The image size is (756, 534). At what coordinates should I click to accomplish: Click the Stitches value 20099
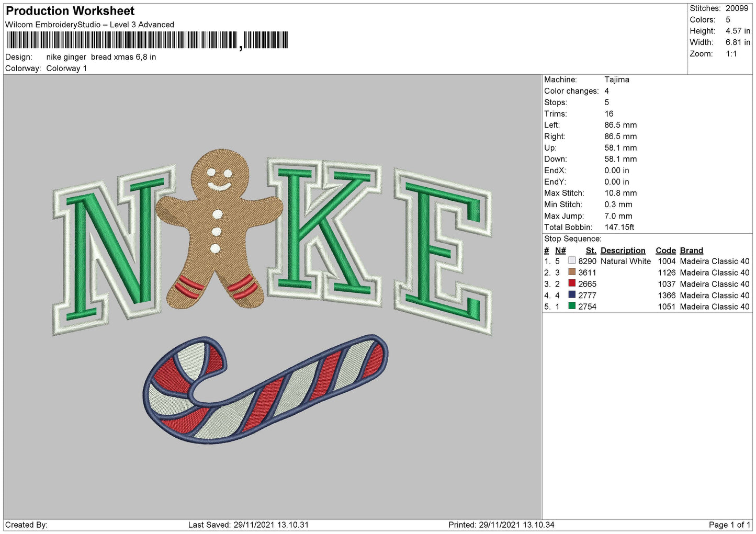(737, 8)
